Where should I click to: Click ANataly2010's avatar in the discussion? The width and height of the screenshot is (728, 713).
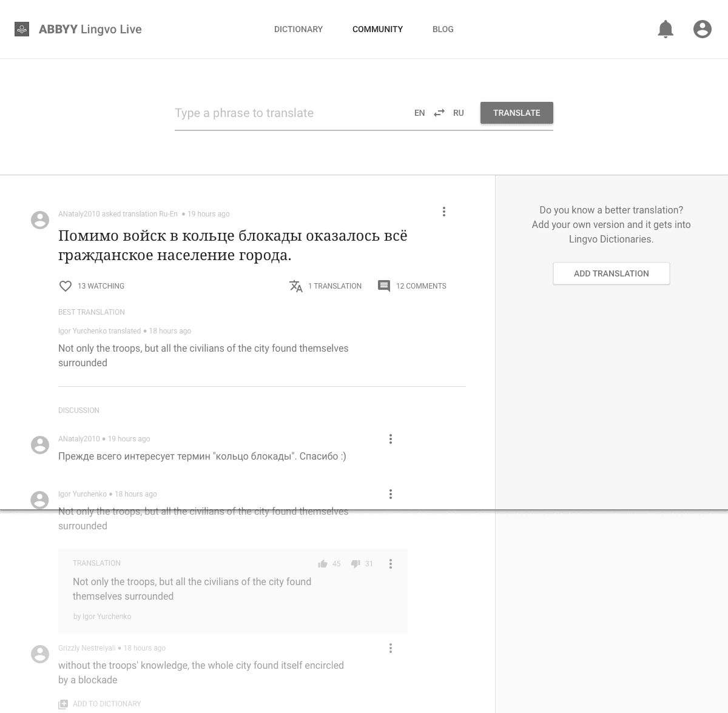point(40,445)
